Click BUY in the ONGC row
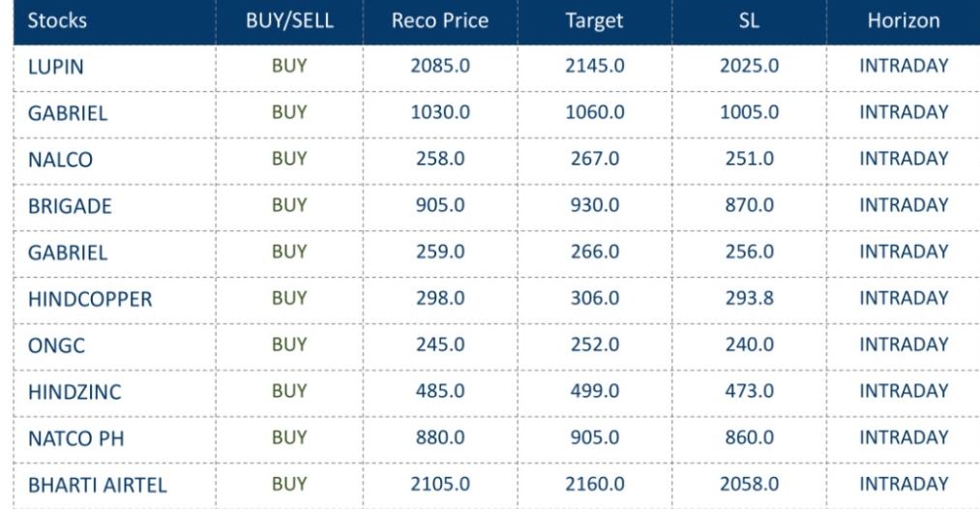 289,344
